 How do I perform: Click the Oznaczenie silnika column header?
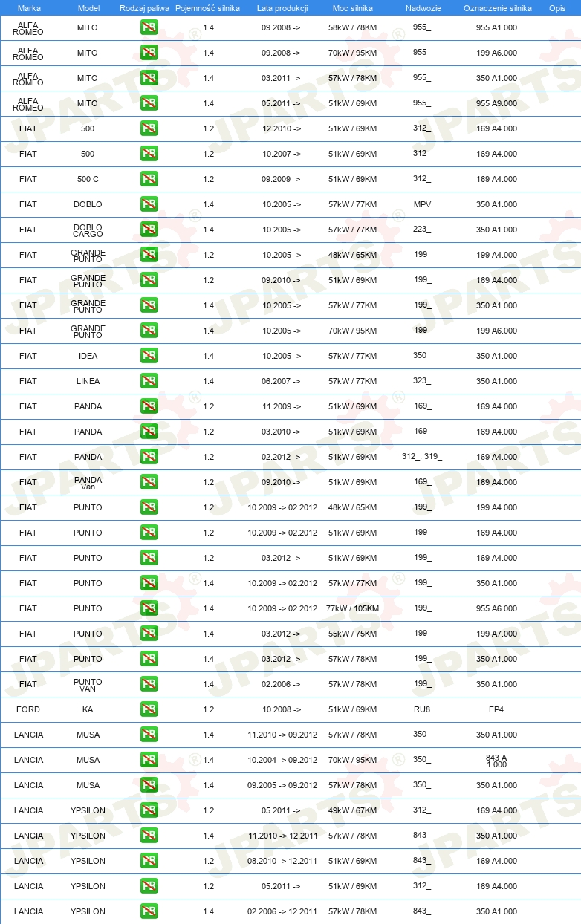tap(497, 8)
